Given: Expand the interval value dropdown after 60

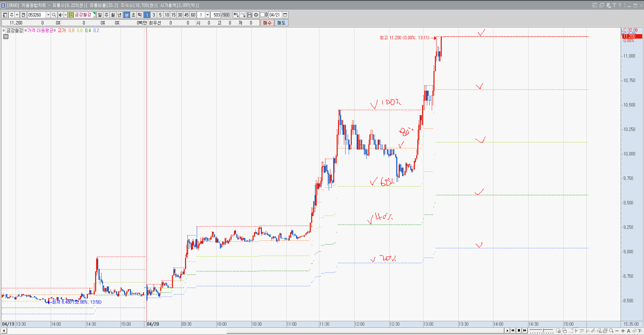Looking at the screenshot, I should coord(207,15).
